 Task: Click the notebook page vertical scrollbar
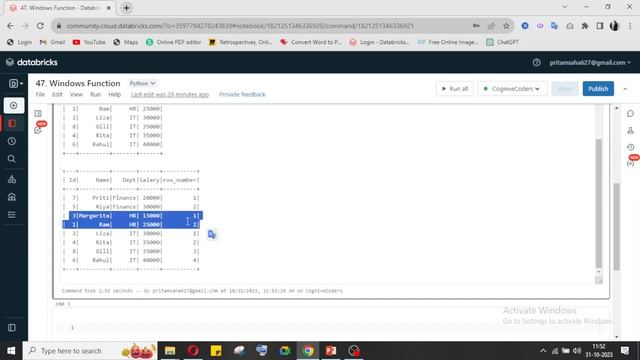[616, 227]
